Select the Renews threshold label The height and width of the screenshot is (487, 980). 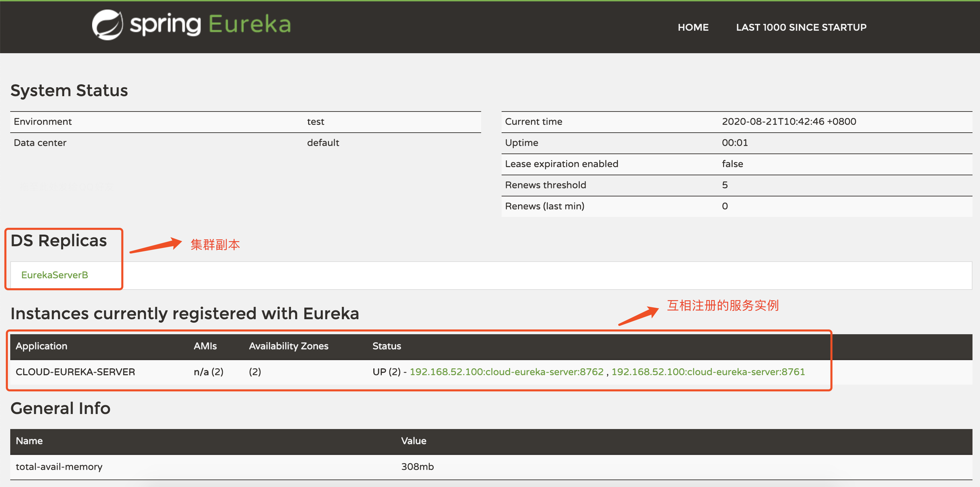tap(546, 185)
